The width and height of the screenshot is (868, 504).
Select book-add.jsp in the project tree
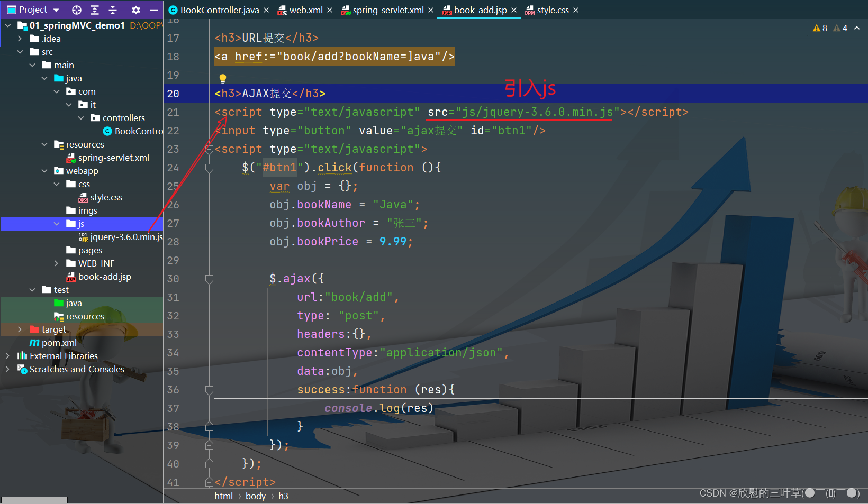pyautogui.click(x=98, y=277)
